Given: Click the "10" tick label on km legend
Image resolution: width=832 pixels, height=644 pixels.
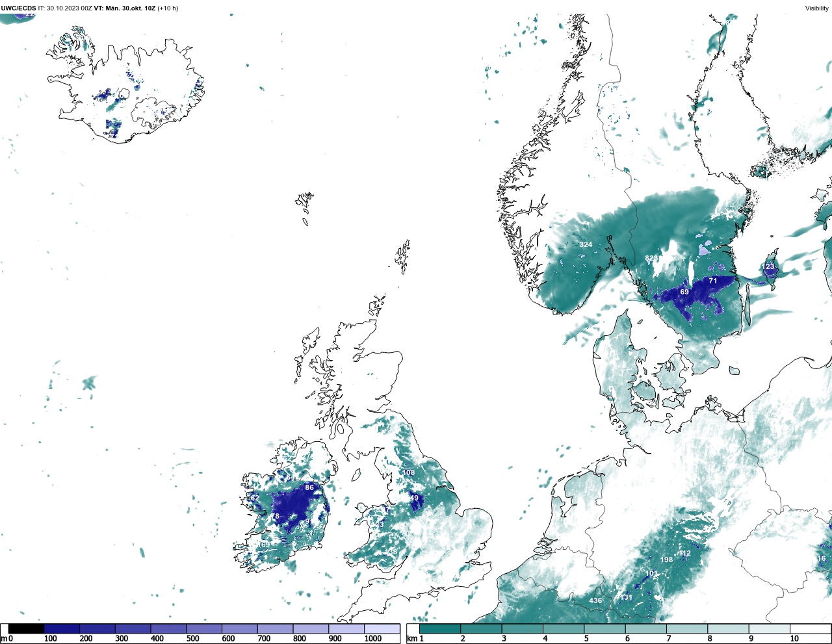Looking at the screenshot, I should (x=794, y=639).
